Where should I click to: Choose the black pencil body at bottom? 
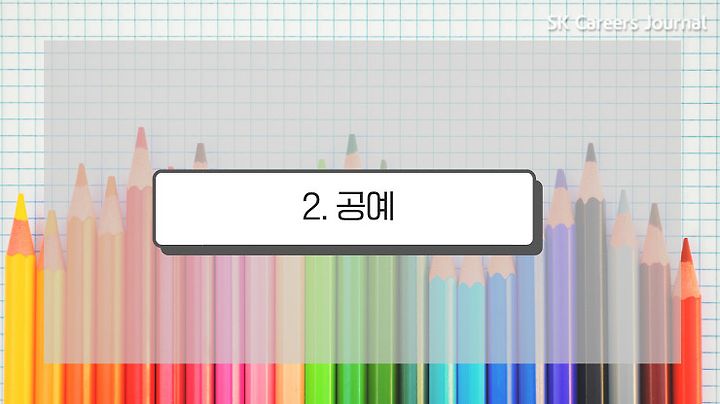(591, 384)
